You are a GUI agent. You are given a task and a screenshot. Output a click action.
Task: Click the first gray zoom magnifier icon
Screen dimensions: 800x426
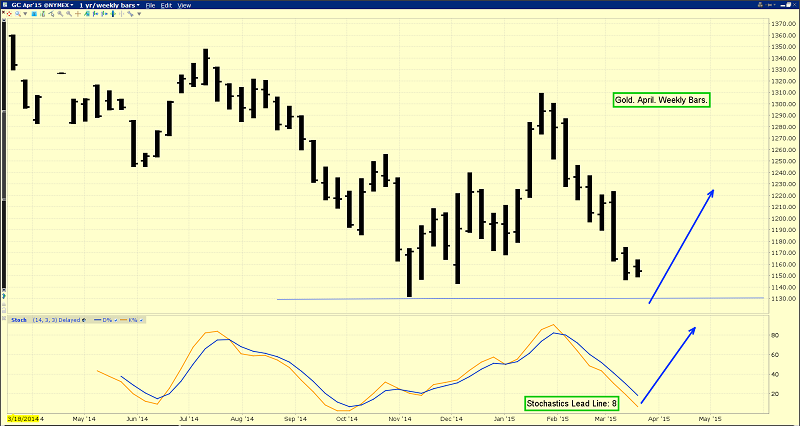60,14
